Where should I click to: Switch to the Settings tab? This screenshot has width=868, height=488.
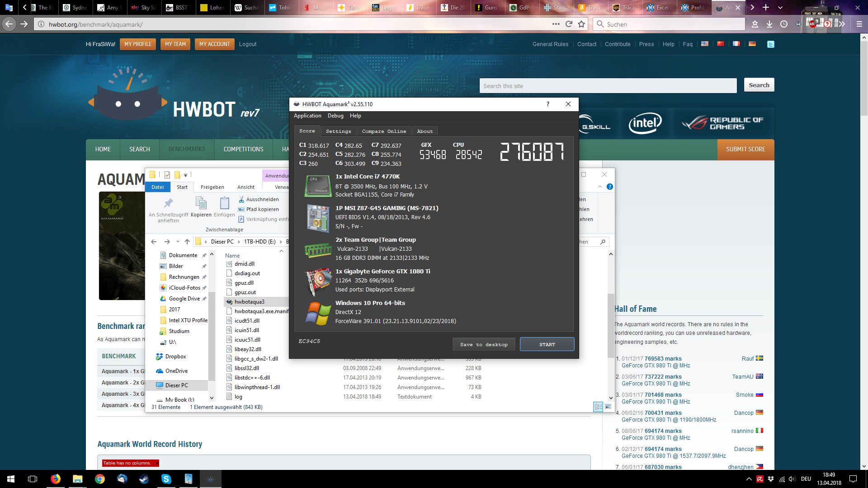338,131
